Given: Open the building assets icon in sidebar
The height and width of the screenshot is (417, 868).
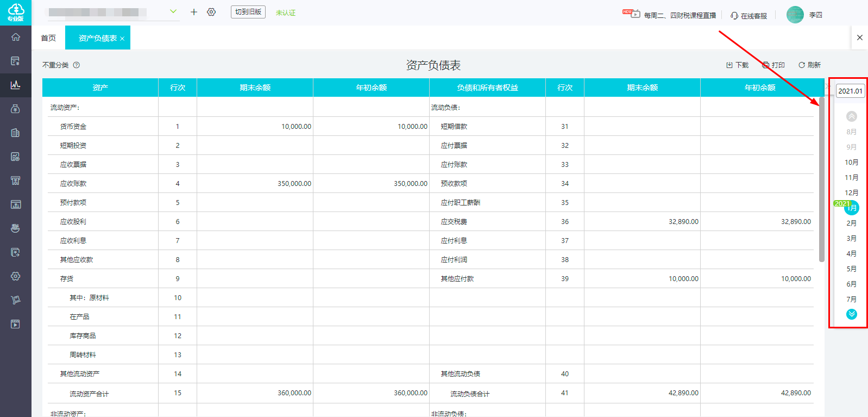Looking at the screenshot, I should pyautogui.click(x=16, y=133).
